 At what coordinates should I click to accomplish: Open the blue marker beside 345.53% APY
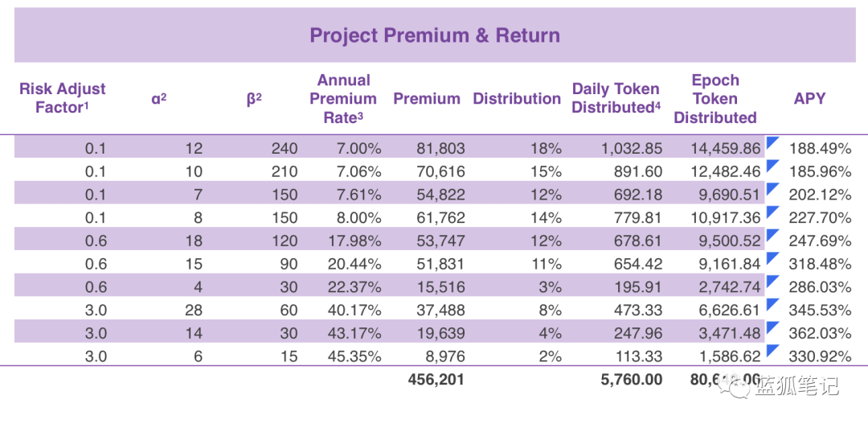[x=772, y=306]
